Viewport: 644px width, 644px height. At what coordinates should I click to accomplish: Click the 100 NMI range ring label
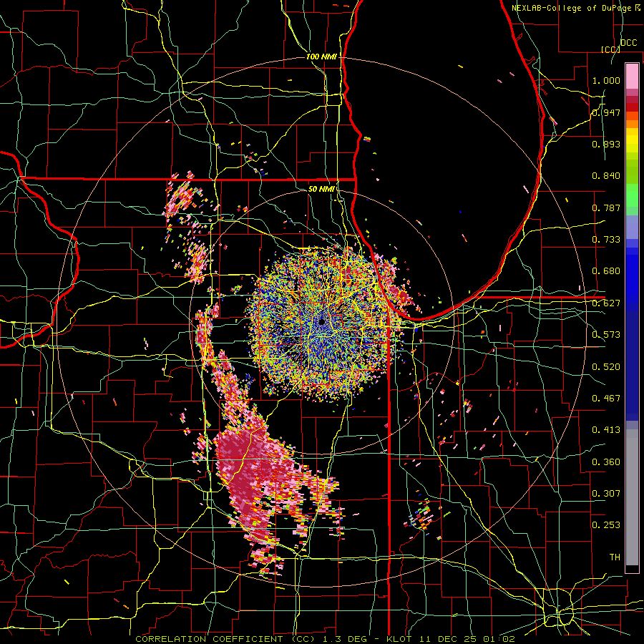[x=321, y=57]
